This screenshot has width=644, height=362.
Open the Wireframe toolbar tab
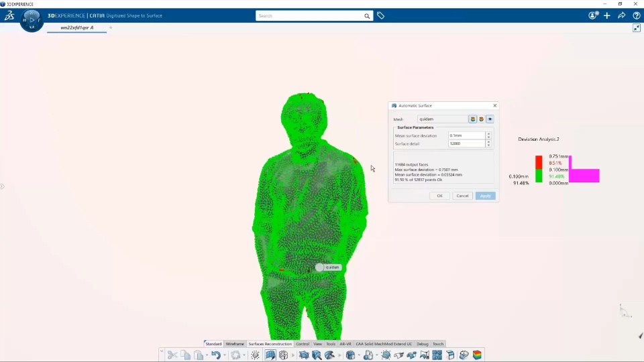click(235, 344)
